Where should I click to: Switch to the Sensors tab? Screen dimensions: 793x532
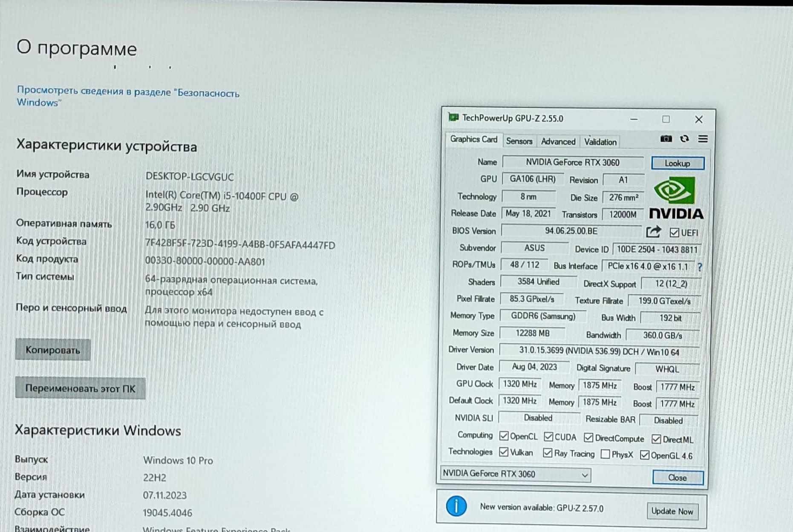519,141
